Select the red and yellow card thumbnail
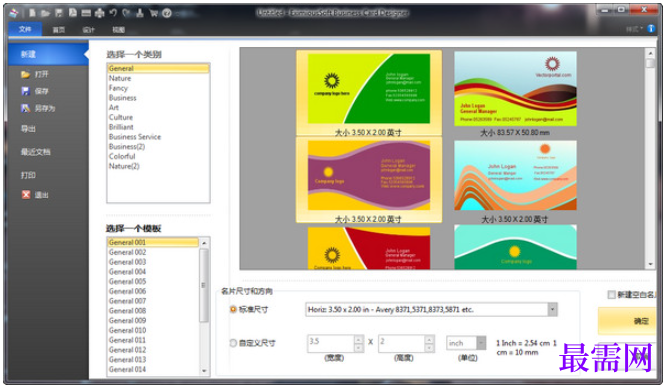671x389 pixels. coord(369,248)
